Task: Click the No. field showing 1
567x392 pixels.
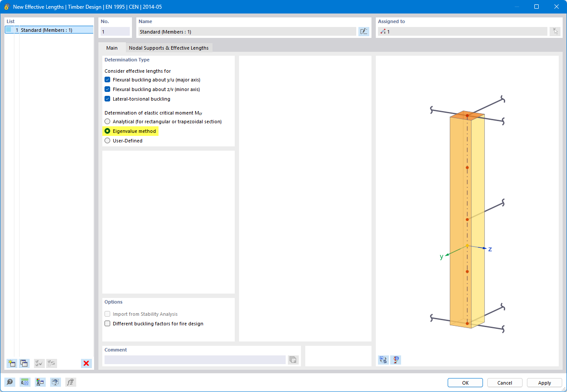Action: click(115, 31)
